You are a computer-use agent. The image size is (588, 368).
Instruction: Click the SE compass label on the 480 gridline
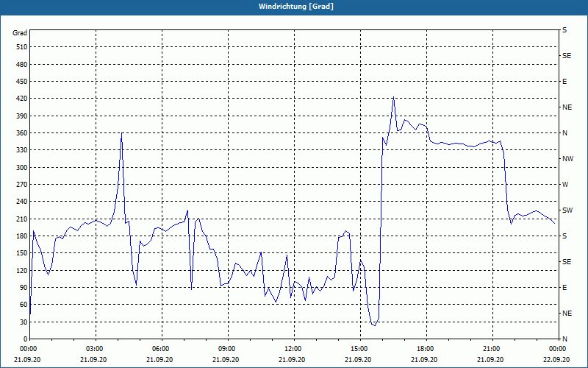tap(567, 56)
